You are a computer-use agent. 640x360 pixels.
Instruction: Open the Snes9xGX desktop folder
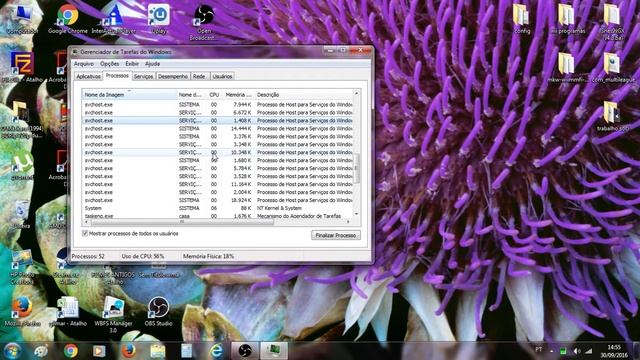pyautogui.click(x=612, y=21)
